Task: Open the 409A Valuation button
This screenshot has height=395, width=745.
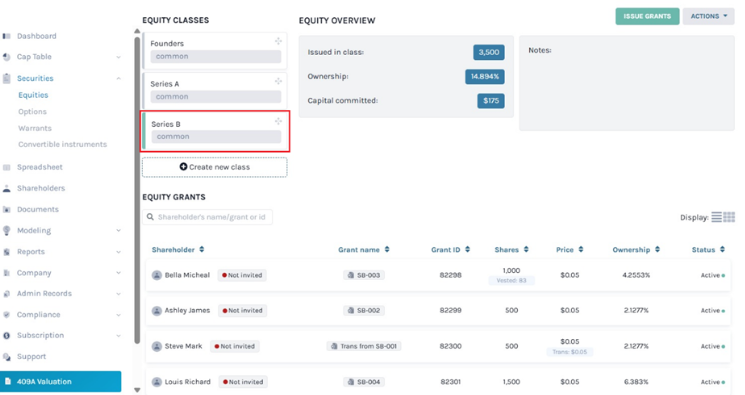Action: click(60, 381)
